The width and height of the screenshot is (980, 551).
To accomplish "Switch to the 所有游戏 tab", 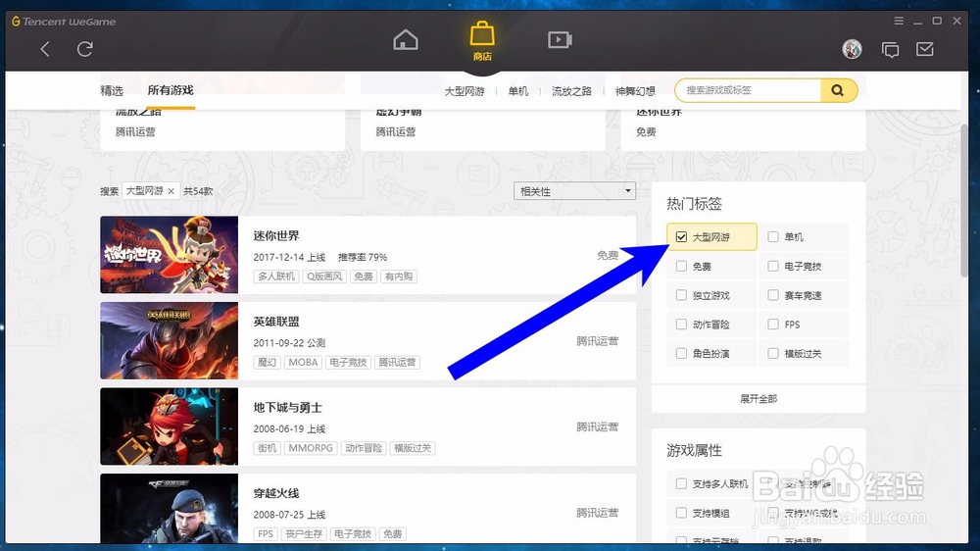I will pos(170,90).
